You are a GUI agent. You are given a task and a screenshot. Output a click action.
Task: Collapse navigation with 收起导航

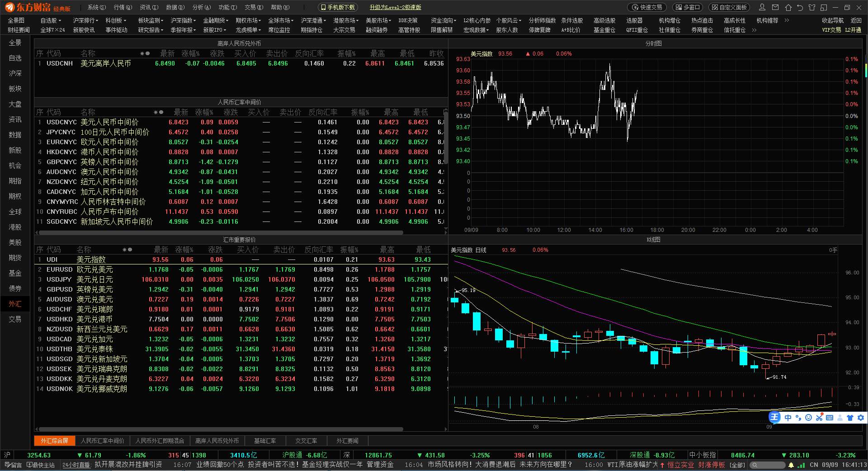click(833, 20)
